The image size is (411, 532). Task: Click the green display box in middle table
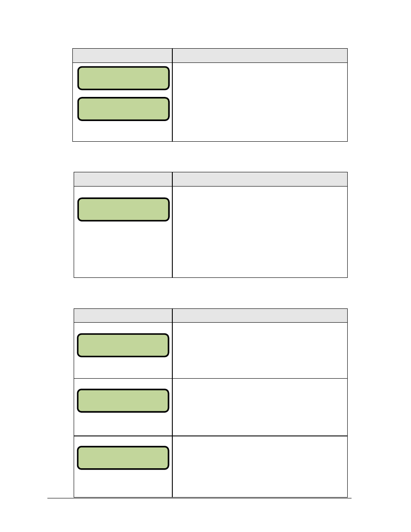(123, 209)
